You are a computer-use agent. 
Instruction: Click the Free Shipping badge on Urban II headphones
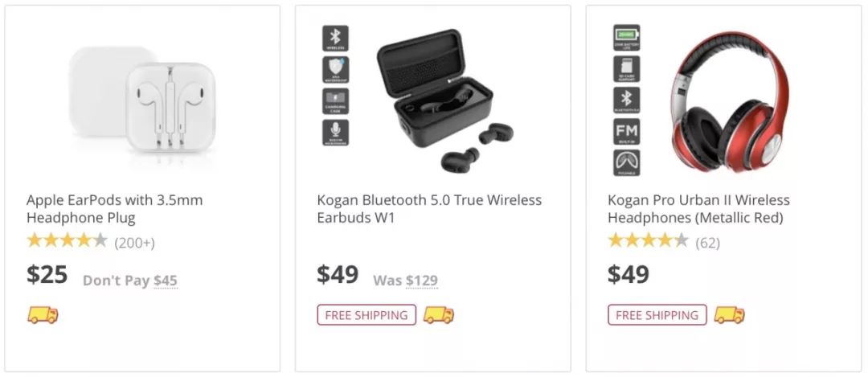click(657, 315)
